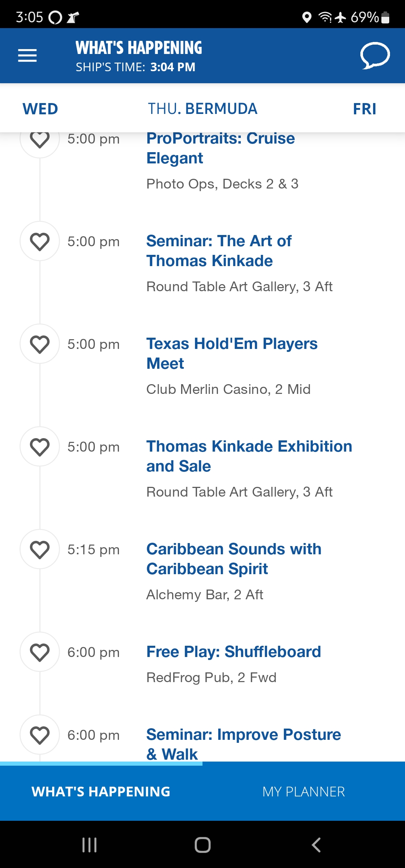
Task: Open the chat bubble icon
Action: (x=375, y=55)
